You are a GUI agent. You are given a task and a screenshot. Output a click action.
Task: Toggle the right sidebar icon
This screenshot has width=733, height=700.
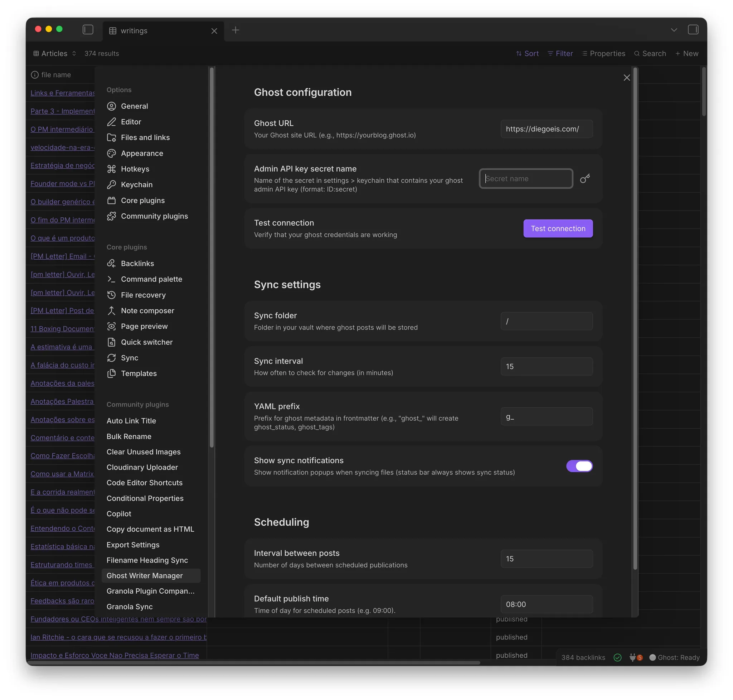point(693,29)
